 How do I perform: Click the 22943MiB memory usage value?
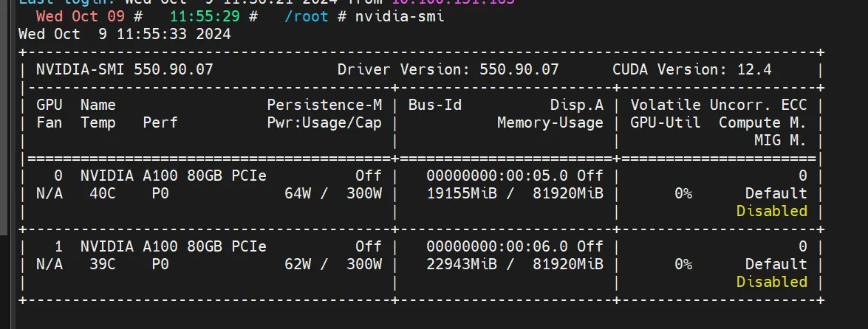[x=462, y=264]
